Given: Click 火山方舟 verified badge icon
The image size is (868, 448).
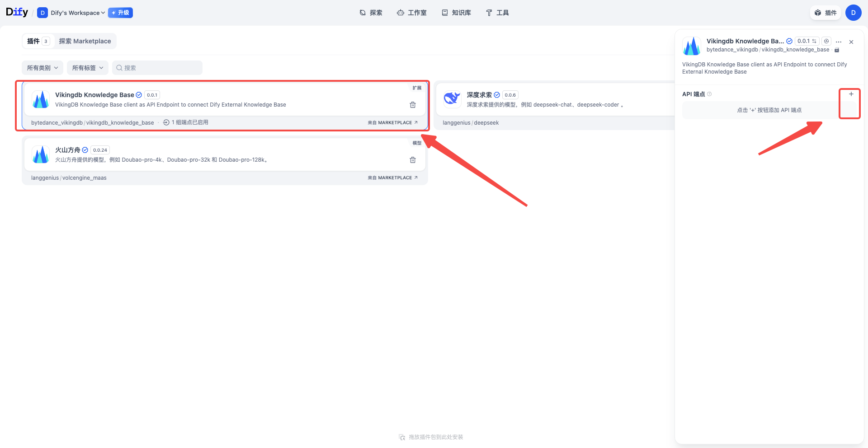Looking at the screenshot, I should 85,150.
